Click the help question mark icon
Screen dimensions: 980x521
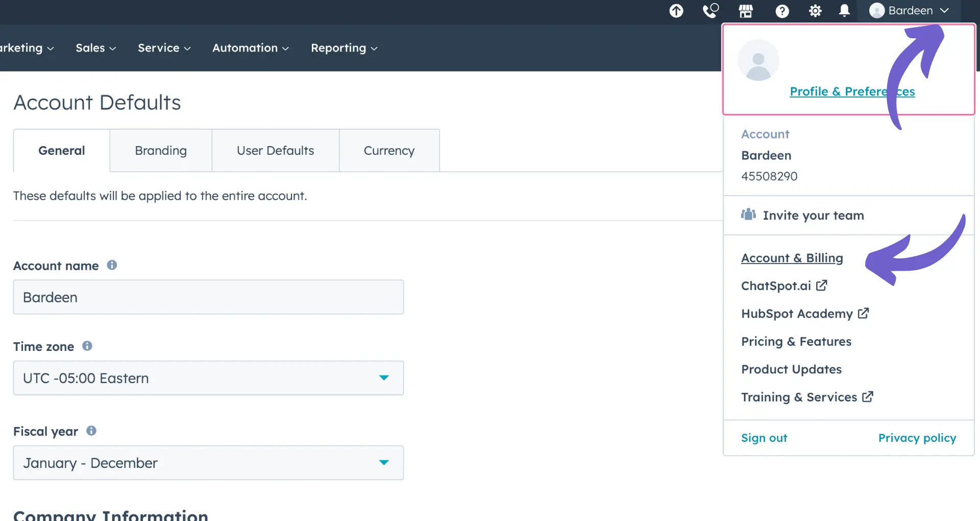point(782,11)
